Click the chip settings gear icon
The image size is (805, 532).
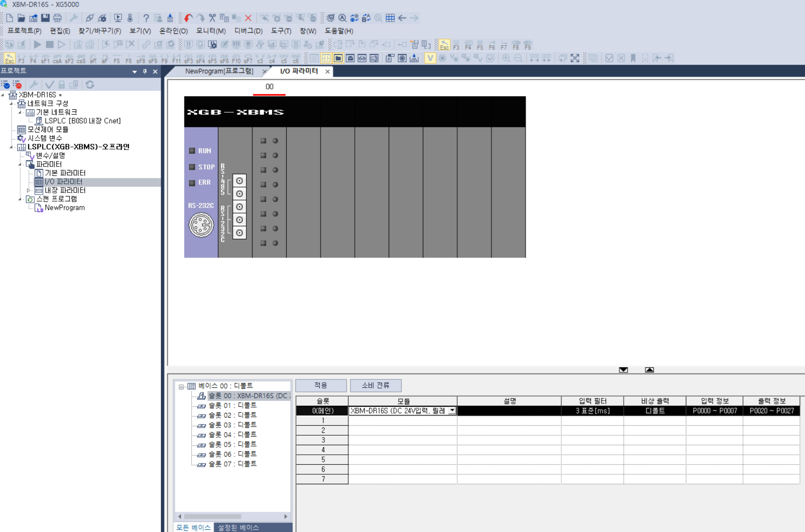click(x=331, y=18)
